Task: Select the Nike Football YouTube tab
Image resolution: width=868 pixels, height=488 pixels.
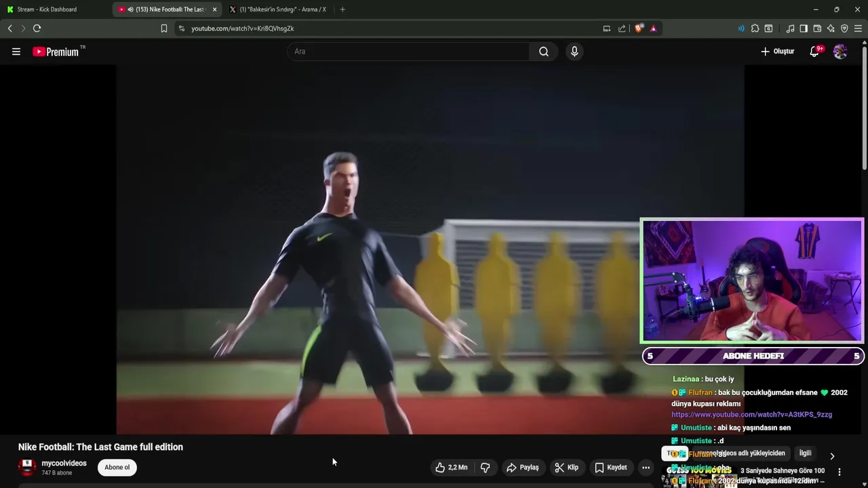Action: [166, 9]
